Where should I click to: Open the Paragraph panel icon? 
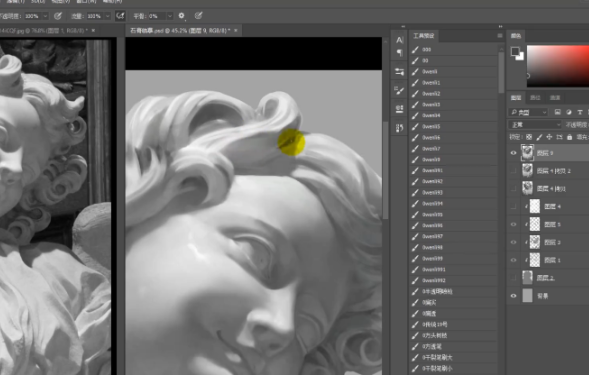[400, 52]
